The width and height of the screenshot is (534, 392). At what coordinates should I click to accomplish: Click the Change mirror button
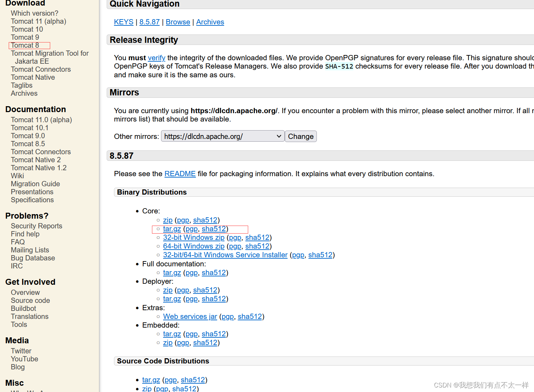pos(300,136)
